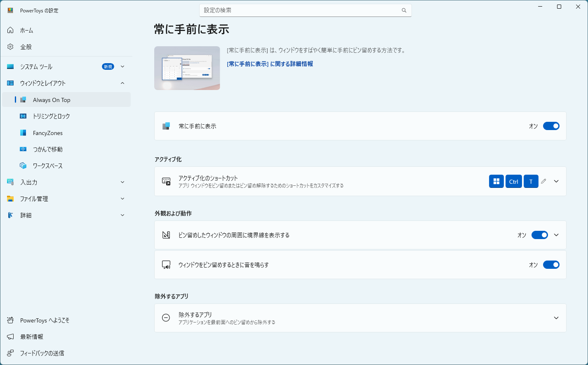
Task: Click the トリミングとロック icon
Action: coord(24,116)
